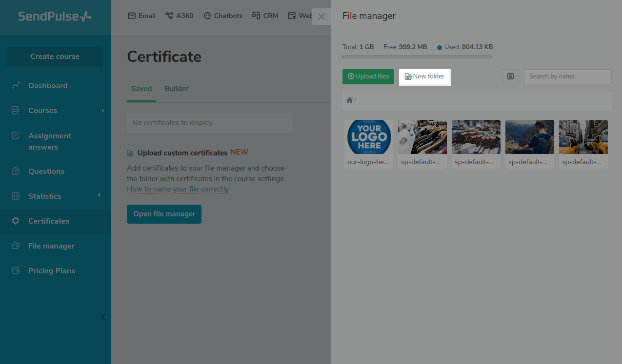Select Certificates in the sidebar
The image size is (622, 364).
49,221
